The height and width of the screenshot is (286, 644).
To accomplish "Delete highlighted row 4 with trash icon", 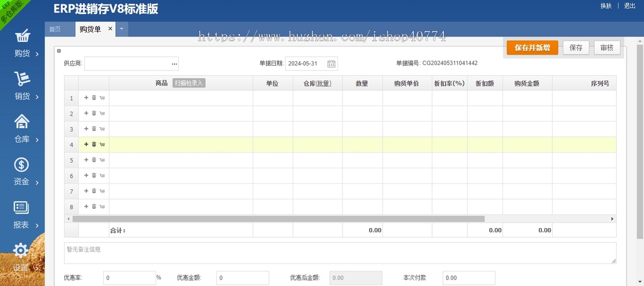I will coord(94,144).
